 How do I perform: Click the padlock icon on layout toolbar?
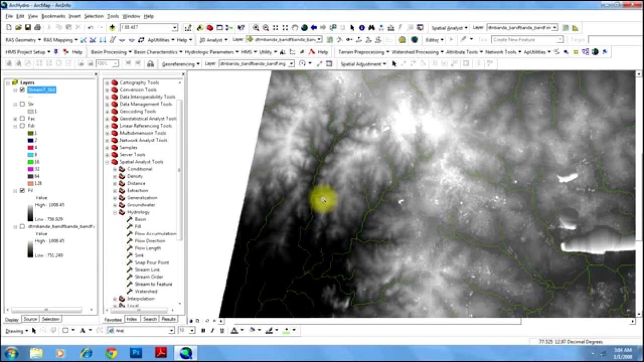[150, 63]
